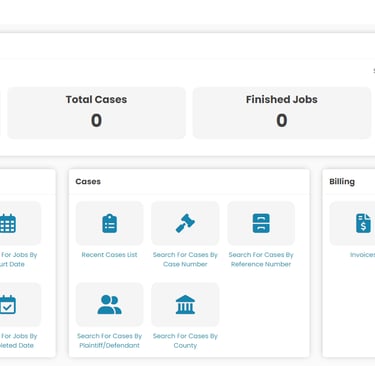The height and width of the screenshot is (366, 375).
Task: Open Search For Cases By County
Action: click(185, 341)
